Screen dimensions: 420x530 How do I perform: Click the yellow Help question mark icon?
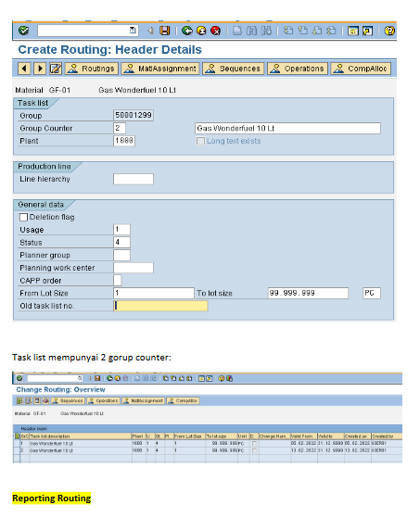[389, 32]
